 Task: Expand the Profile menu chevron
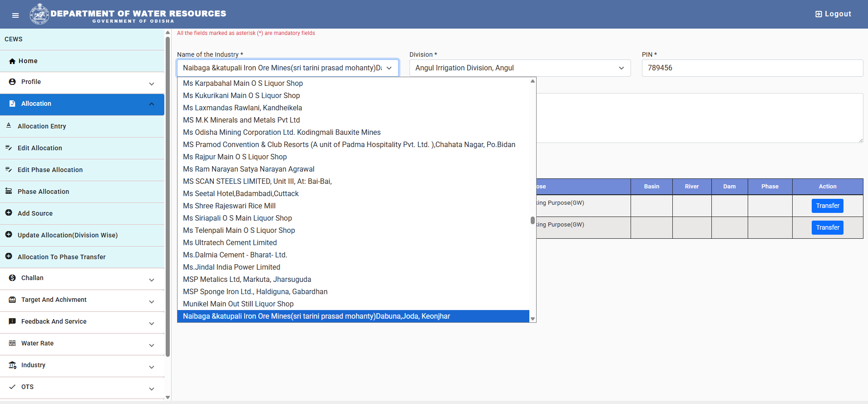(x=152, y=84)
